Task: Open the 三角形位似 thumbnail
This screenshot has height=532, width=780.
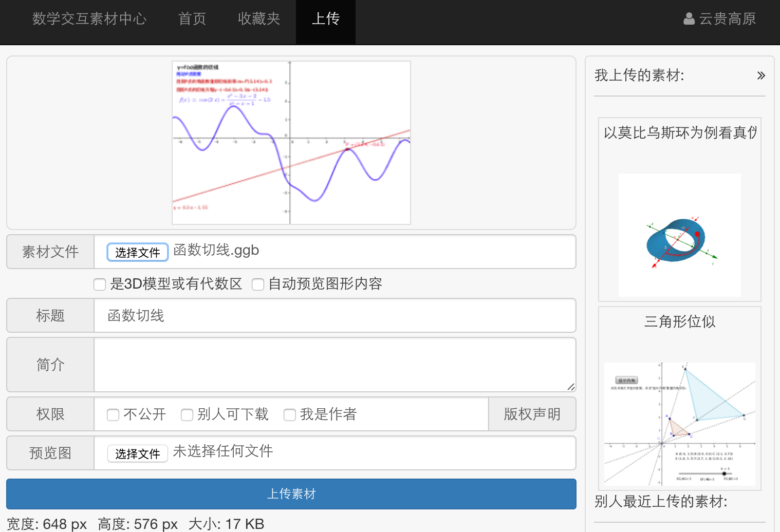Action: 679,424
